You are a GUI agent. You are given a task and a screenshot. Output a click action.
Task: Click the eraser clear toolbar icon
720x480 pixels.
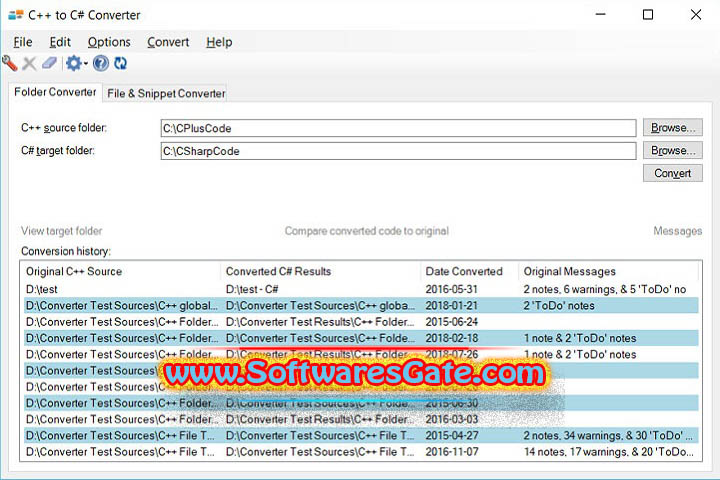[x=49, y=63]
